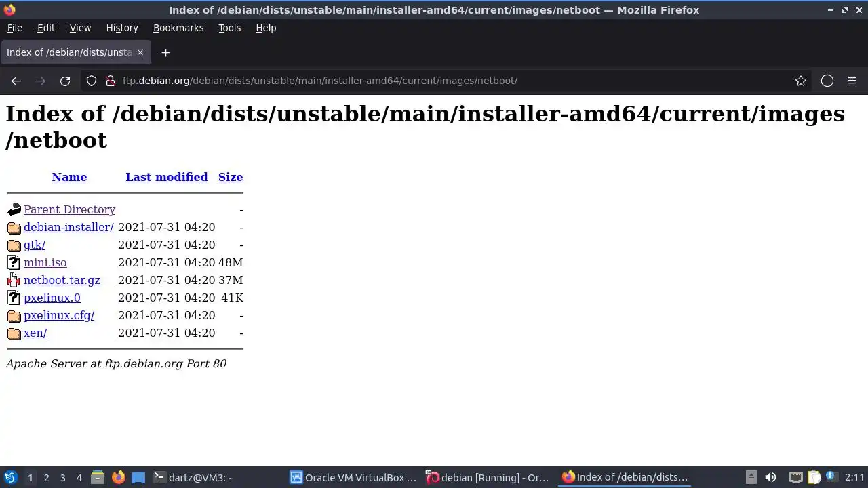Open the clipboard manager tray icon
This screenshot has height=488, width=868.
814,477
